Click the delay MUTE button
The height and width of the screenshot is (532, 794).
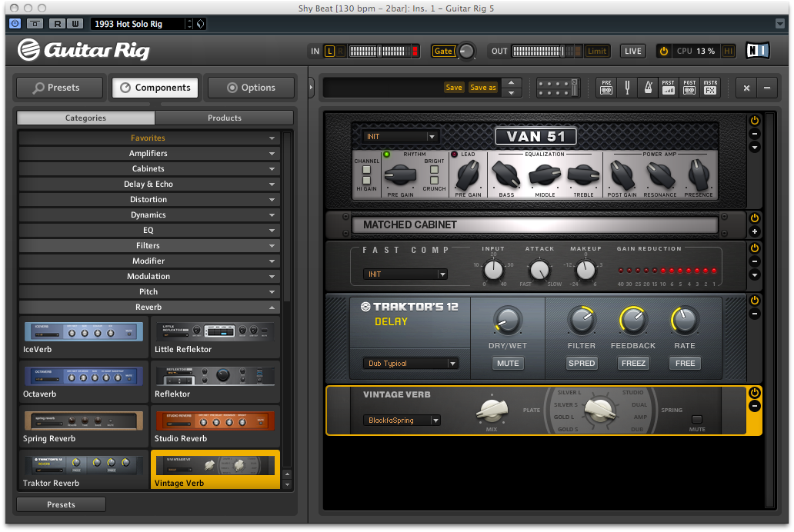(508, 364)
